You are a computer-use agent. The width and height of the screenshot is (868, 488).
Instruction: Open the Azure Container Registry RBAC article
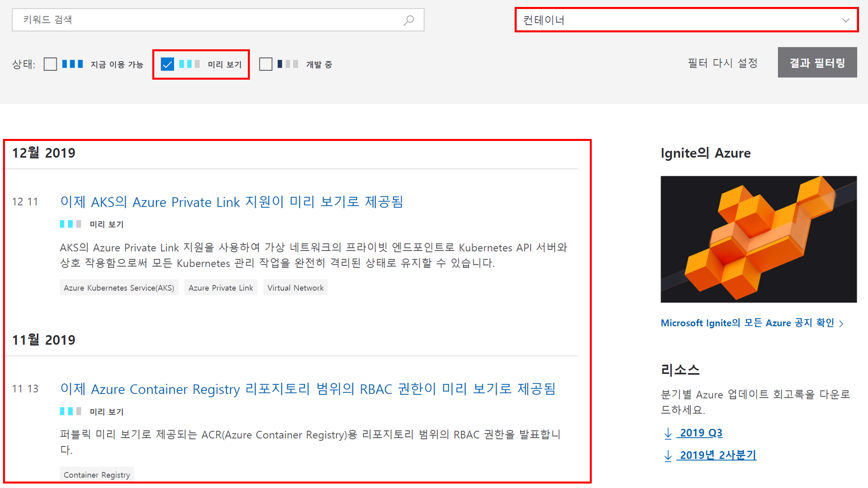[x=308, y=389]
